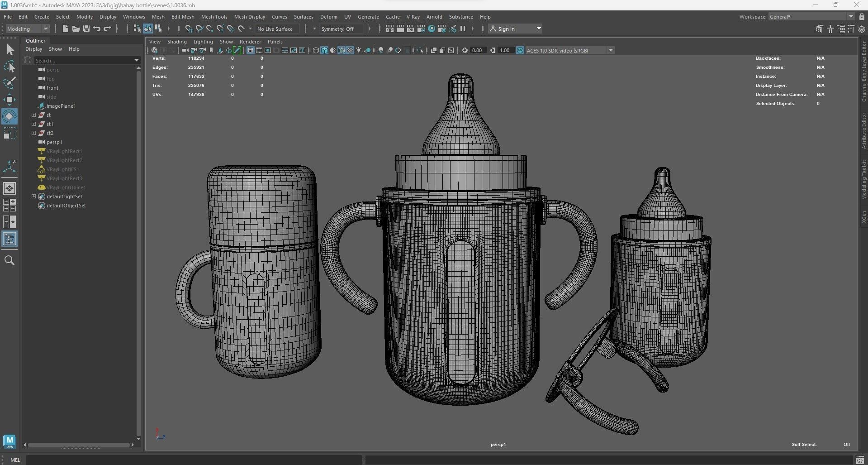This screenshot has width=868, height=465.
Task: Click the No Live Surface field
Action: (277, 29)
